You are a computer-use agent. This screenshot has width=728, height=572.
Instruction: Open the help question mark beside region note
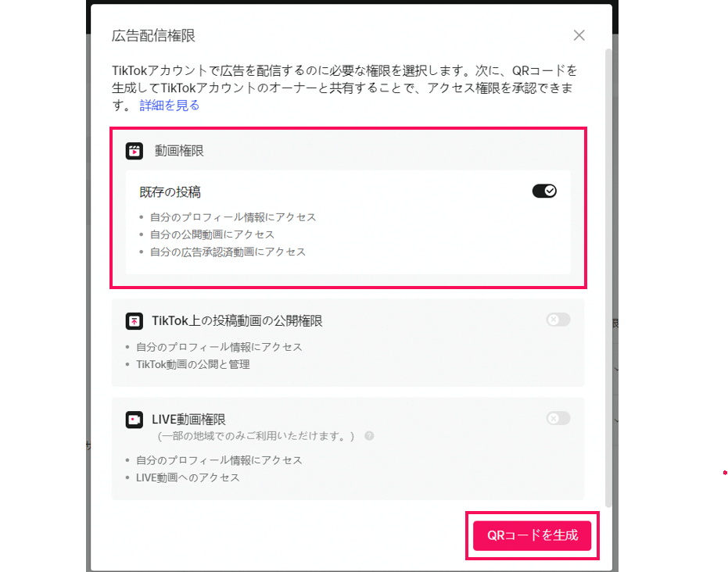coord(369,435)
